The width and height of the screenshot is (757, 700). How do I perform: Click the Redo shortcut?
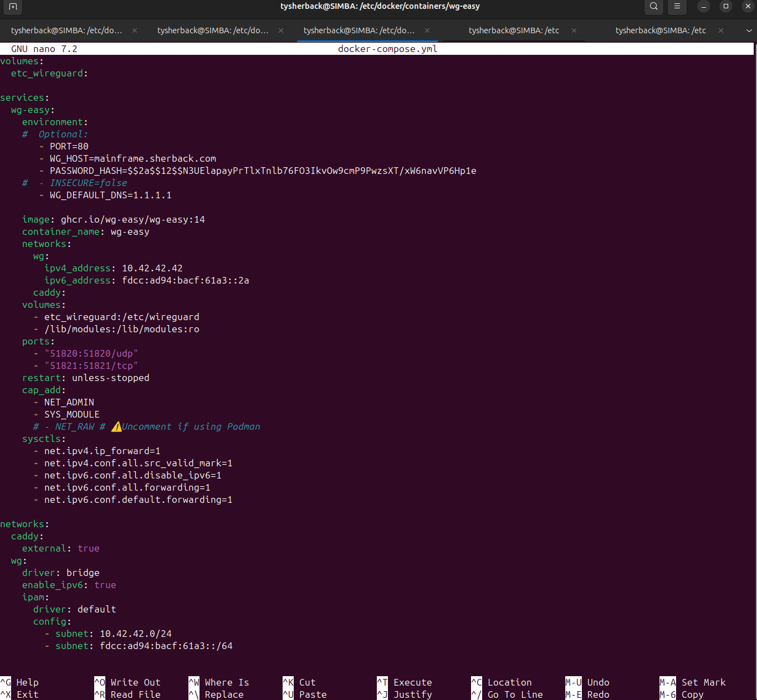click(587, 694)
